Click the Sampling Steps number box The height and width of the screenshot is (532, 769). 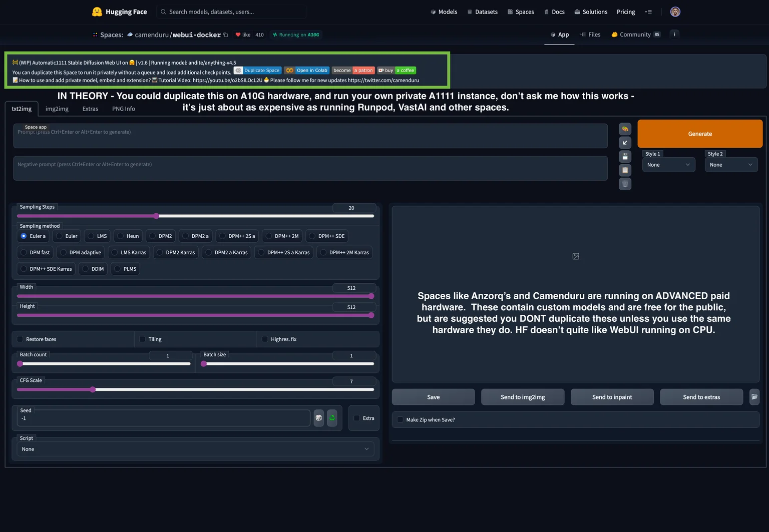[354, 208]
